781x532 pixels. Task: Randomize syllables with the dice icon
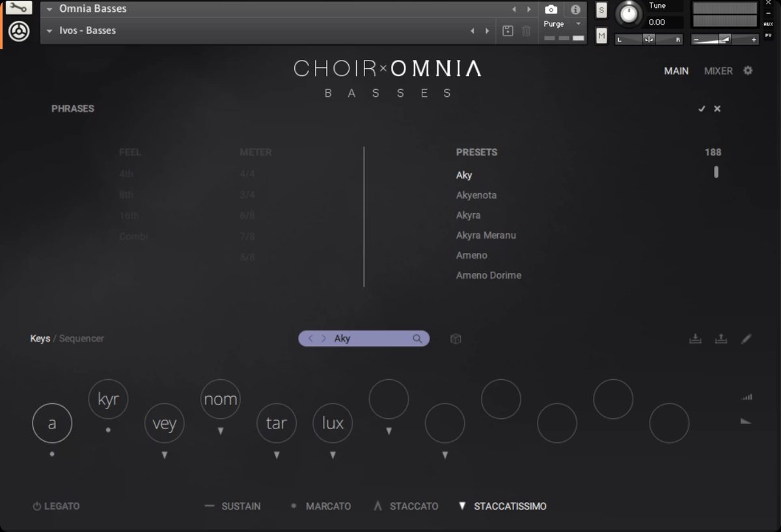[x=456, y=339]
